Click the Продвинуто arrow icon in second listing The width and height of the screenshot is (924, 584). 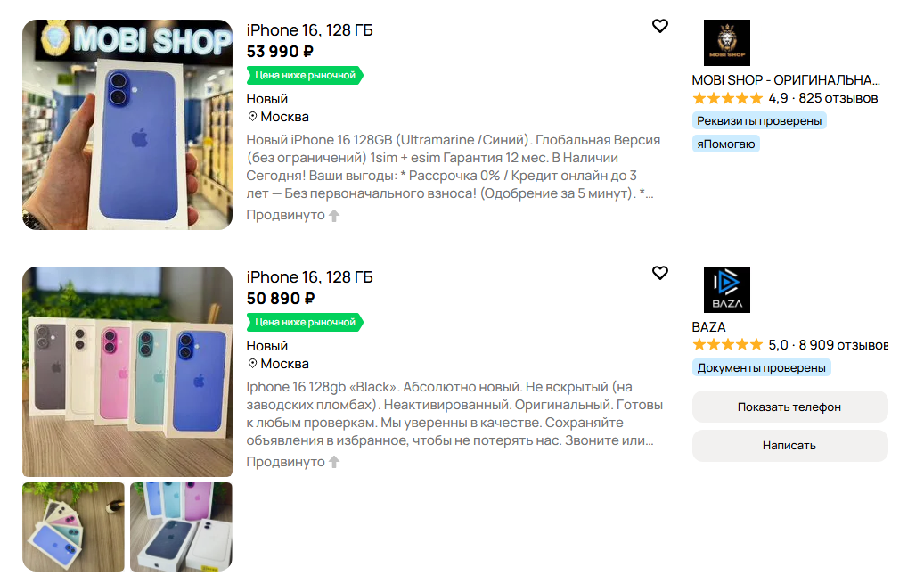point(334,462)
